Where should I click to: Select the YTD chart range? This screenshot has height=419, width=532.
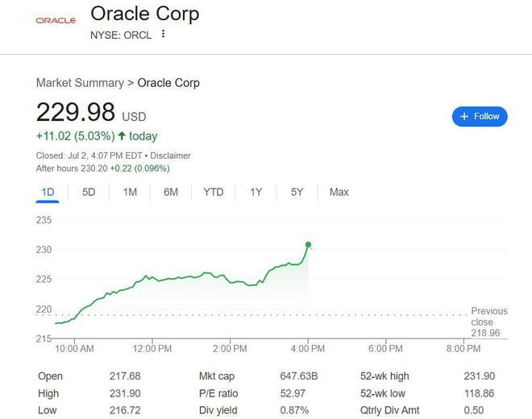click(x=213, y=192)
